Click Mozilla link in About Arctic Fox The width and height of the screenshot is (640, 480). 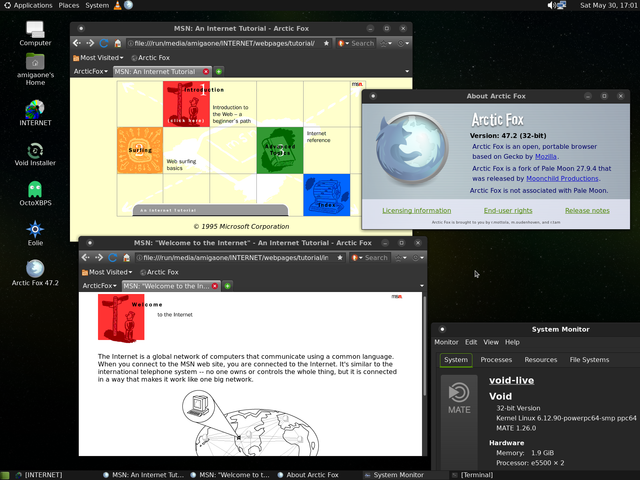(546, 156)
